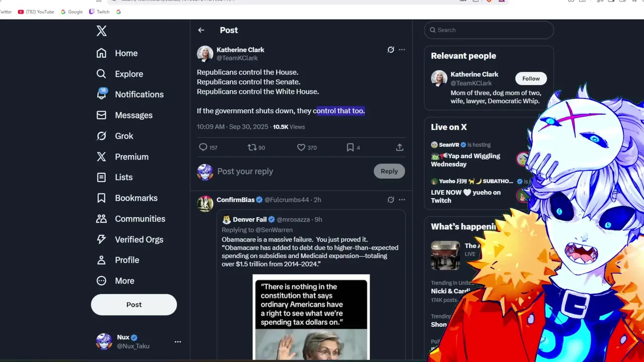Expand account menu beside Nux profile
The width and height of the screenshot is (644, 362).
(x=178, y=341)
